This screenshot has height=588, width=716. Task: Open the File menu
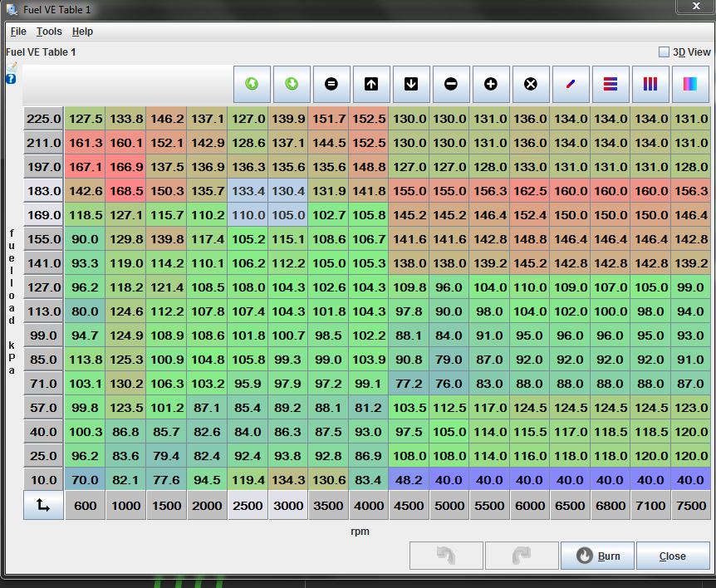click(x=18, y=32)
